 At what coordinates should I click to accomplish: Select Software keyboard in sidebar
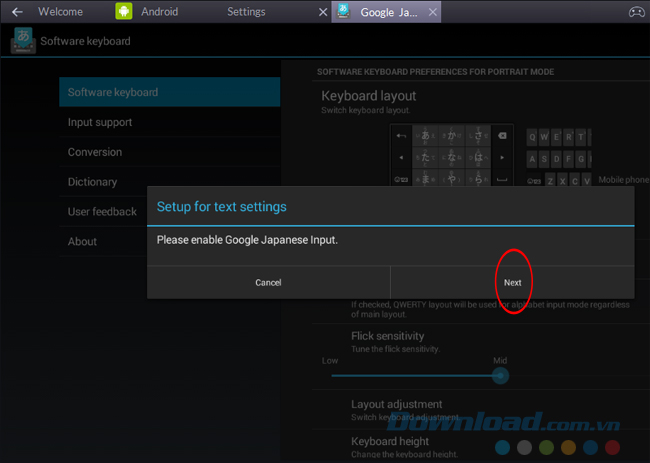(170, 92)
